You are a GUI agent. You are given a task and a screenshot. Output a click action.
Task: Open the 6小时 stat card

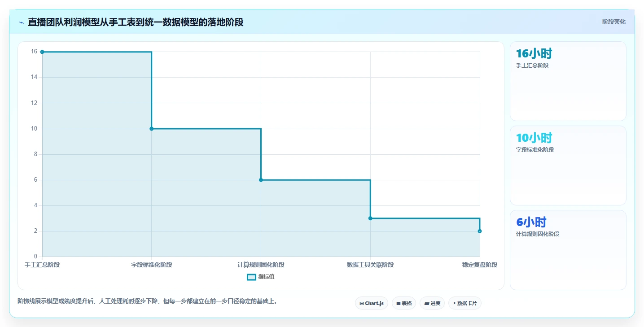click(x=568, y=250)
